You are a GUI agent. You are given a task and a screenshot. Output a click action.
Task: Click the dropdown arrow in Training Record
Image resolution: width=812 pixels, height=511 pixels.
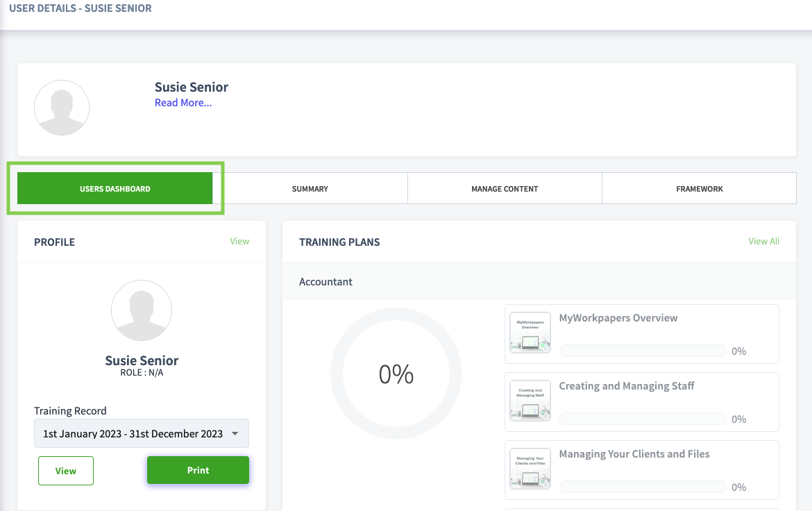(235, 433)
